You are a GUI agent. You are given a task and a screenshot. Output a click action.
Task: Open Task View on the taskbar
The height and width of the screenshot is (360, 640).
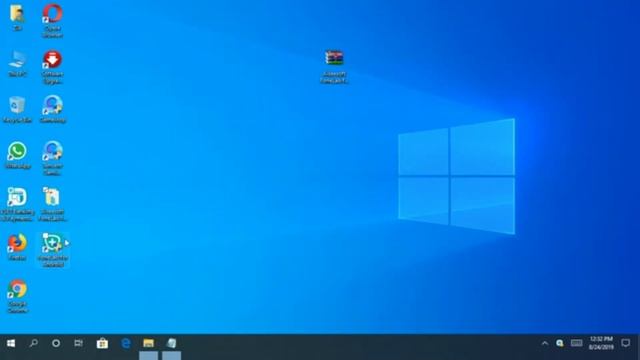tap(78, 343)
